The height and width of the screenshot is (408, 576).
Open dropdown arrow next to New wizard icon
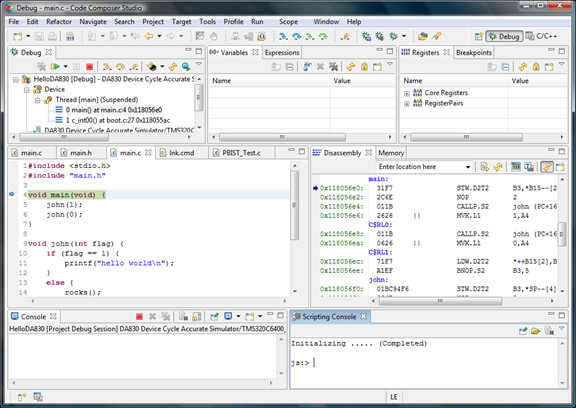28,36
